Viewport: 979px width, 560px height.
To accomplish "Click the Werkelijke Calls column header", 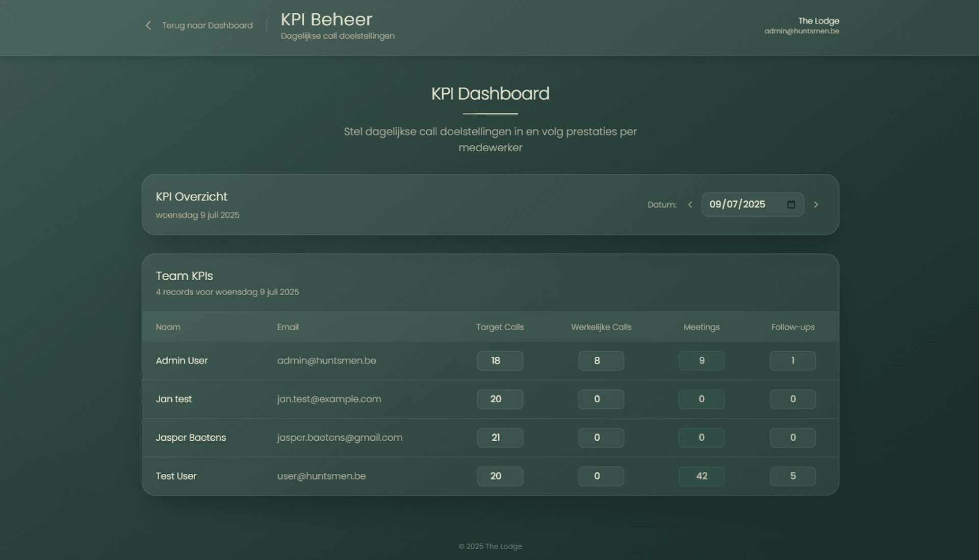I will point(601,327).
